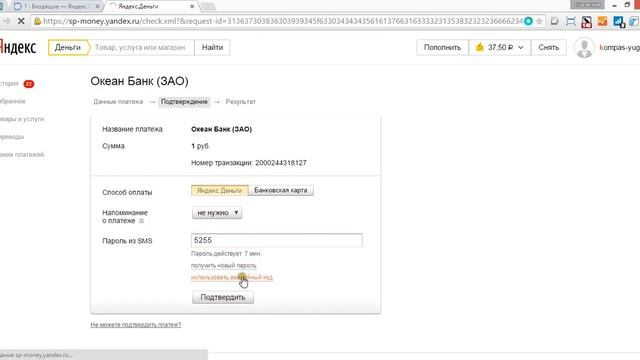This screenshot has height=360, width=640.
Task: Click the transaction number 2000244318127
Action: 281,163
